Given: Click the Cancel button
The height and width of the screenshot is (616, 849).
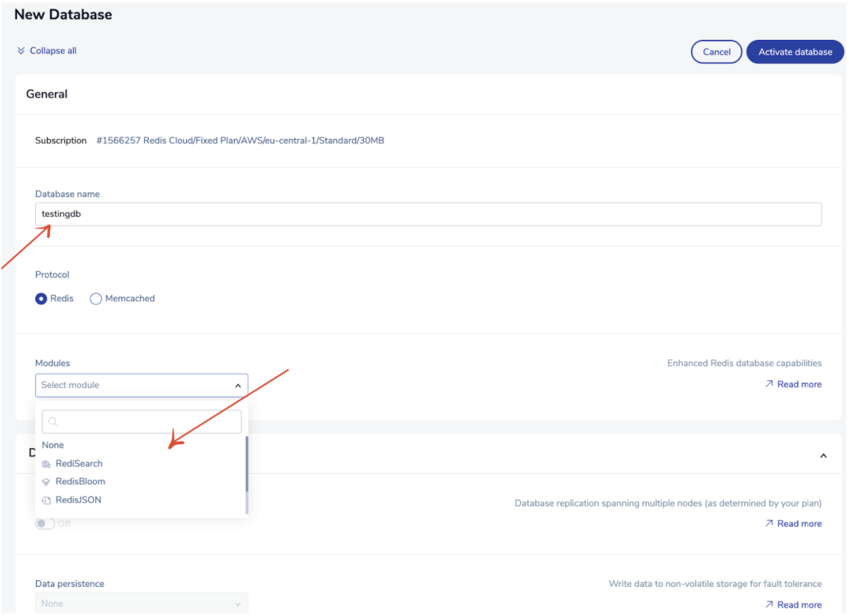Looking at the screenshot, I should pyautogui.click(x=716, y=52).
